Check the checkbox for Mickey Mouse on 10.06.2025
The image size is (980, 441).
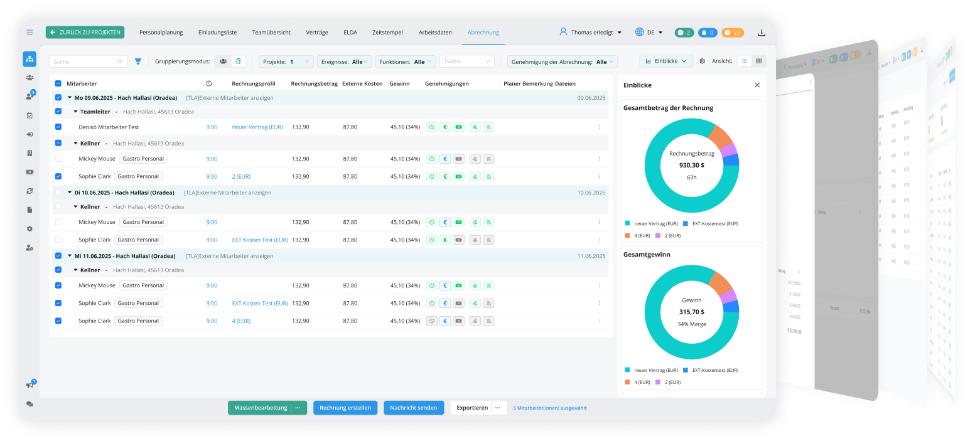(58, 222)
